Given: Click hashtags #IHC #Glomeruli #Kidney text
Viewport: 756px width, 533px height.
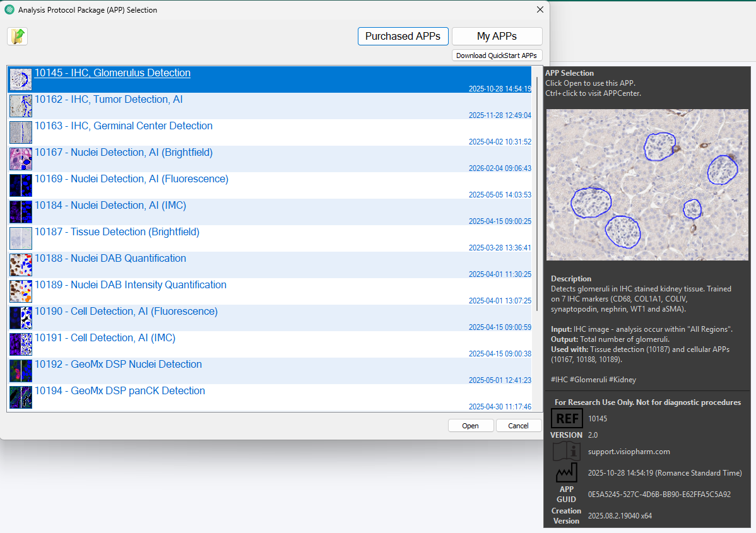Looking at the screenshot, I should pyautogui.click(x=594, y=380).
